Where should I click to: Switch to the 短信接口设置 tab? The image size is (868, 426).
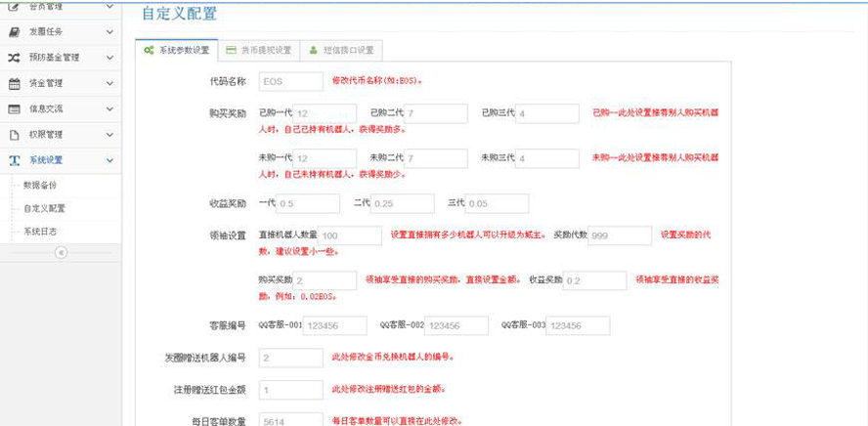341,51
